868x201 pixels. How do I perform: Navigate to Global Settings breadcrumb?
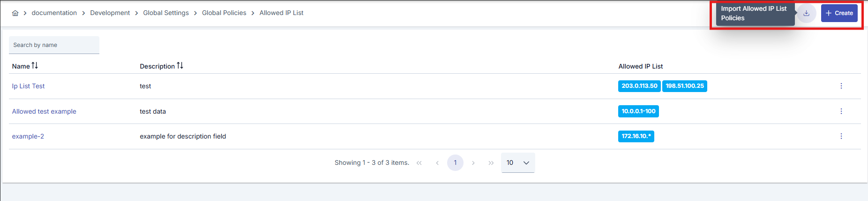point(166,13)
